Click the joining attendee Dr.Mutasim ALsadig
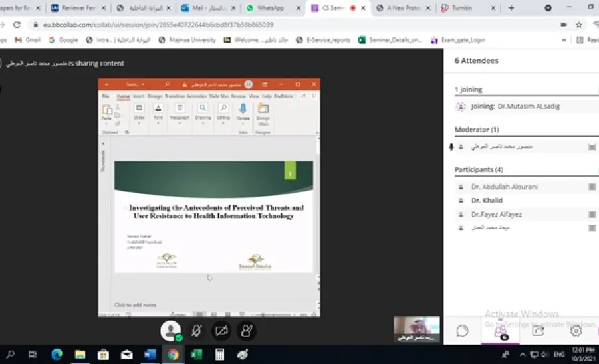The width and height of the screenshot is (599, 364). pyautogui.click(x=529, y=106)
